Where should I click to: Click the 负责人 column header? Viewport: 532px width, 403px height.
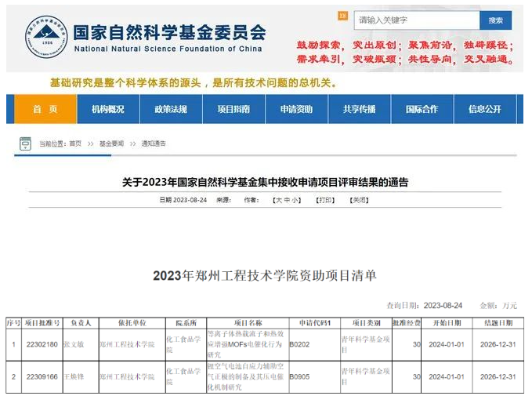(81, 323)
